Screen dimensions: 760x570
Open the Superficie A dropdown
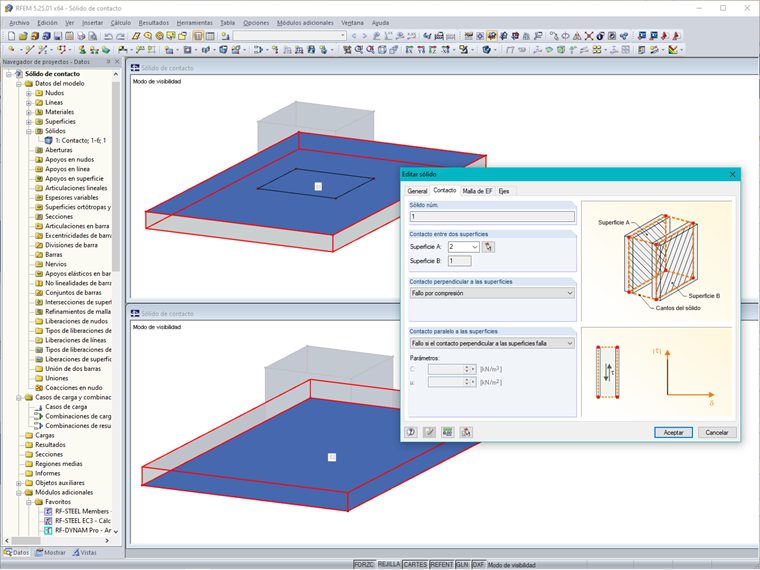475,247
